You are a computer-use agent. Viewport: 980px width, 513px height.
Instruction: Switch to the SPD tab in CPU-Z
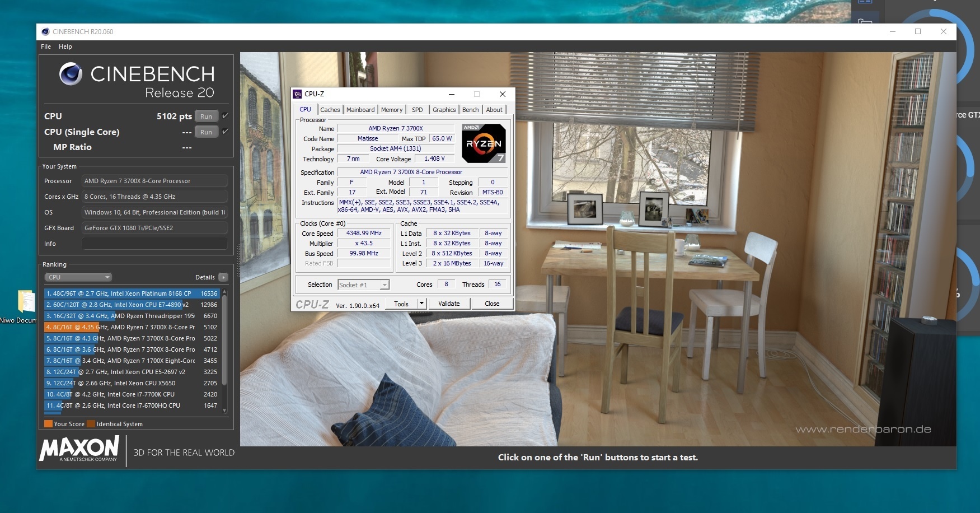(x=418, y=110)
